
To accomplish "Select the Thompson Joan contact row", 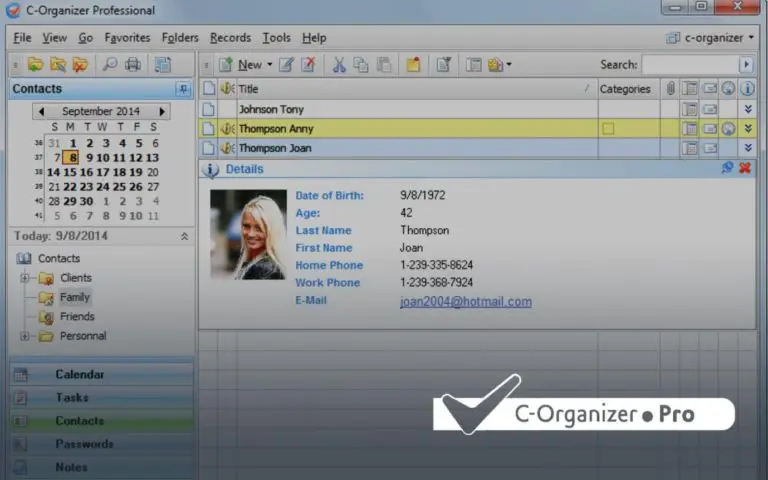I will (x=477, y=148).
